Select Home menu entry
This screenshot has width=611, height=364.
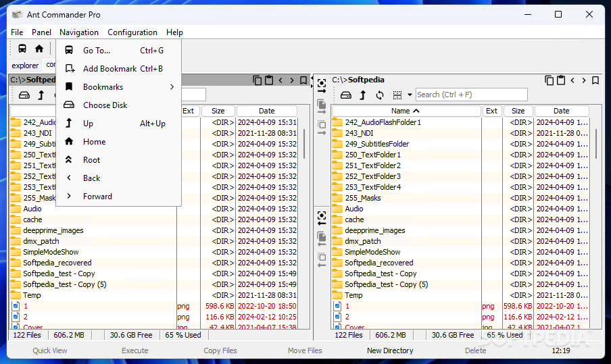118,142
